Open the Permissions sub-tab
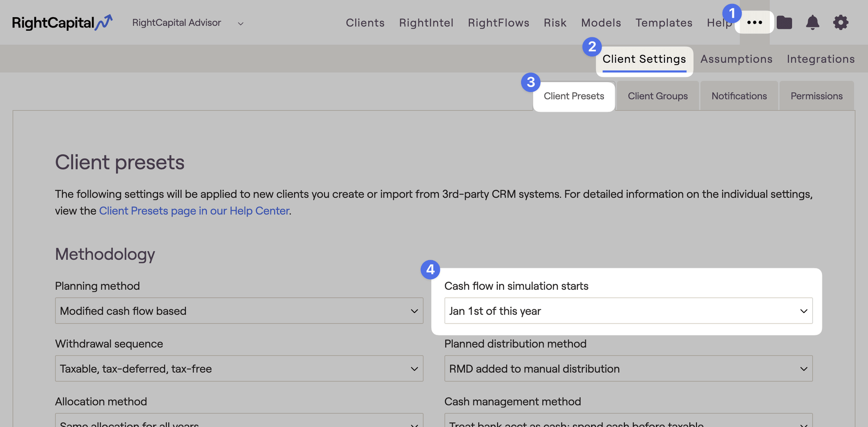The image size is (868, 427). [x=816, y=96]
